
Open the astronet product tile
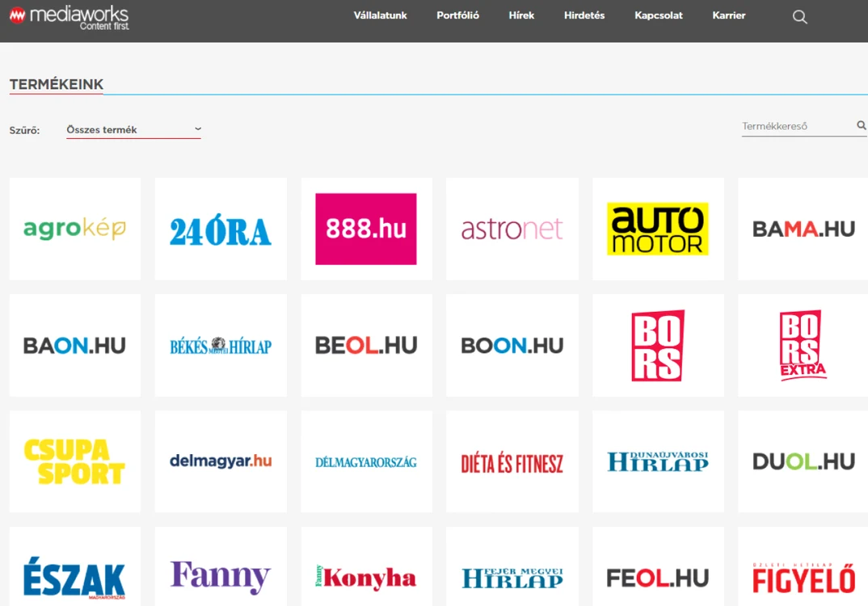[512, 229]
